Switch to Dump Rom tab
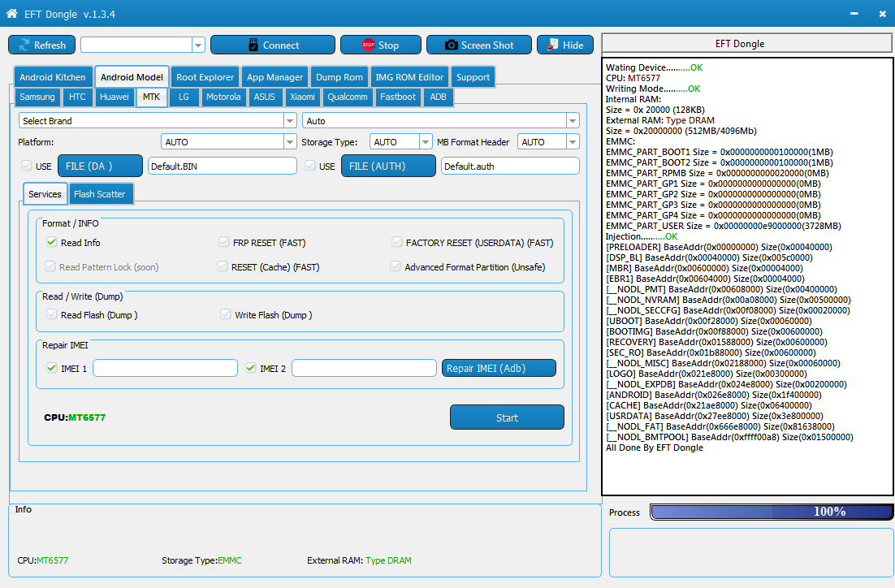The image size is (895, 588). coord(339,77)
